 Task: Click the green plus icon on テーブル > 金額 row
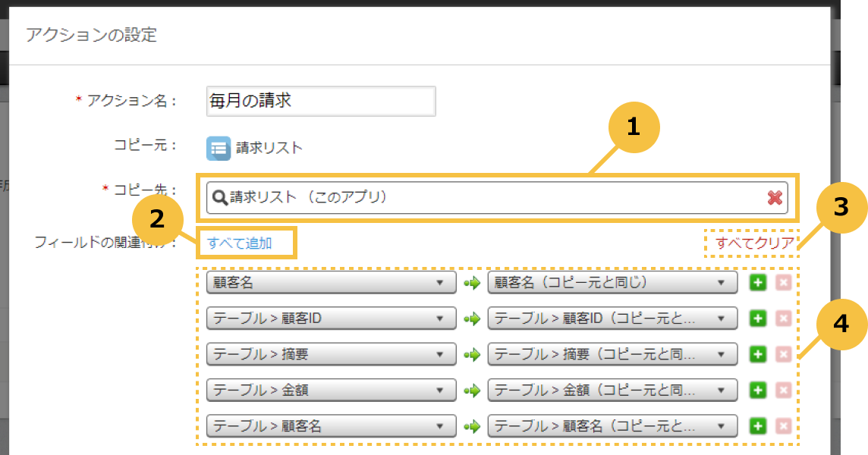[x=757, y=390]
